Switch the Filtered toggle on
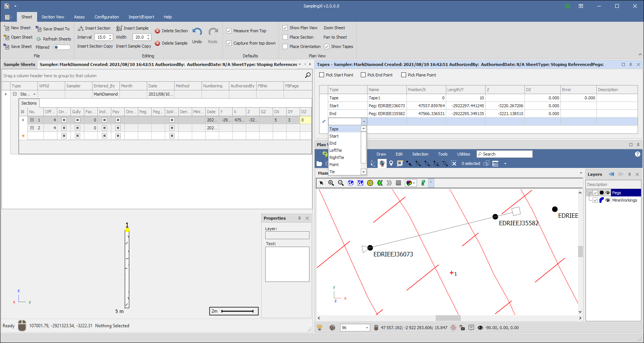This screenshot has width=644, height=343. tap(62, 47)
